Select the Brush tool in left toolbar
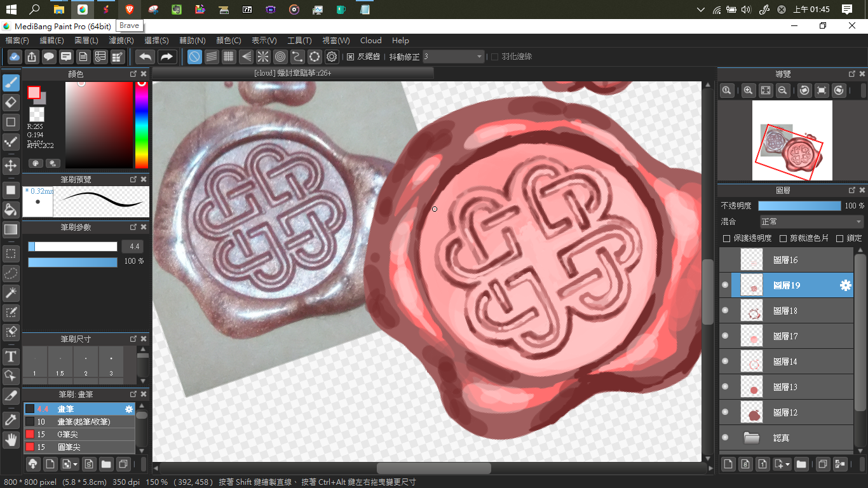The width and height of the screenshot is (868, 488). coord(11,83)
